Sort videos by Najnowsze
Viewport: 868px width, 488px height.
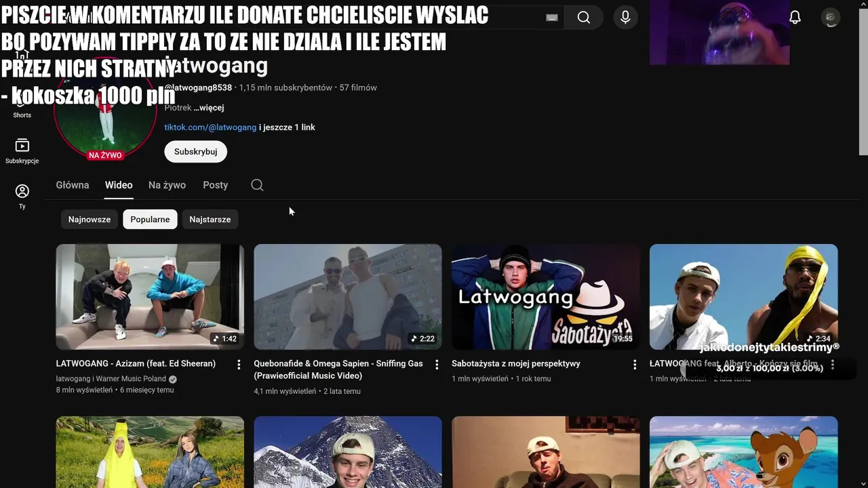(x=90, y=220)
